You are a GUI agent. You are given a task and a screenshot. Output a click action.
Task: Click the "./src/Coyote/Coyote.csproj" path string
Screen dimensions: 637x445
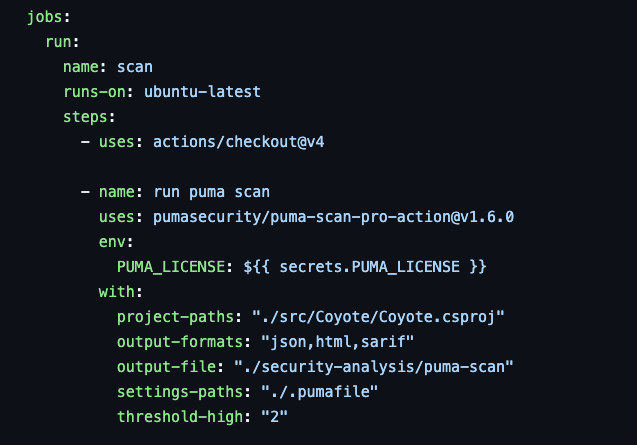(378, 317)
